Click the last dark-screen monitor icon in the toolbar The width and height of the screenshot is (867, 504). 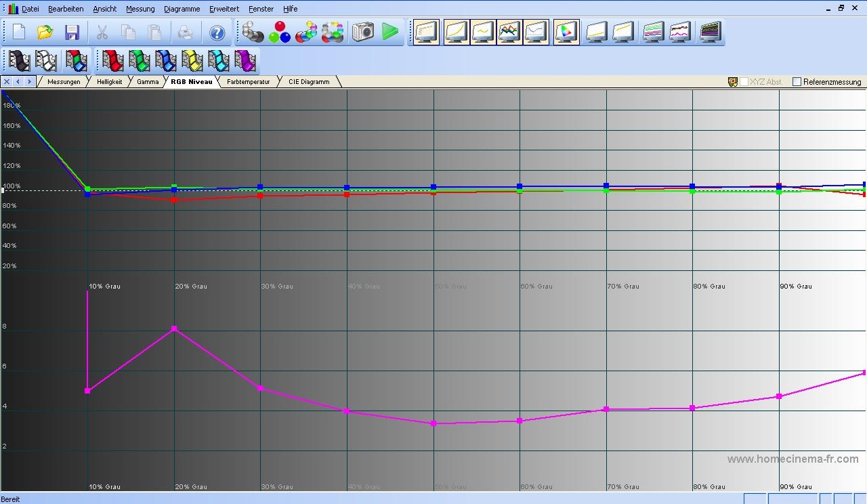(711, 32)
